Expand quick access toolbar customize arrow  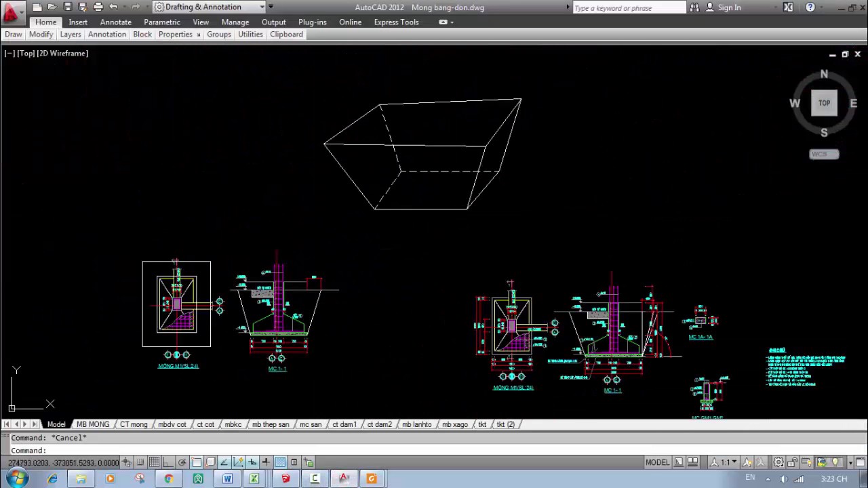coord(271,7)
